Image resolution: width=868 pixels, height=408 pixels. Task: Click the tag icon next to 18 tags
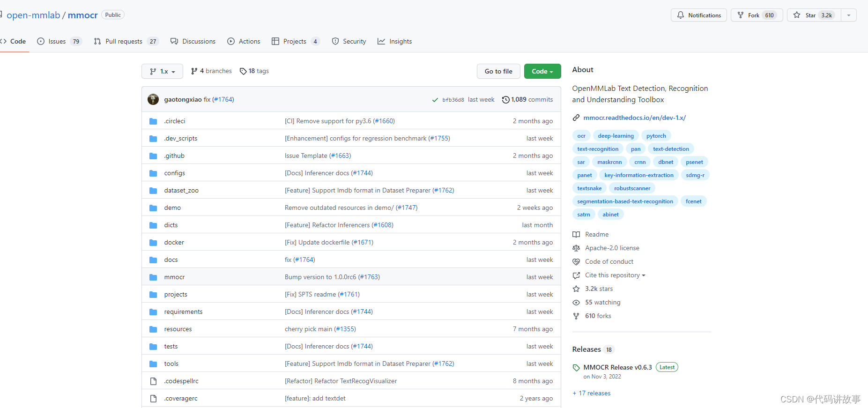243,71
